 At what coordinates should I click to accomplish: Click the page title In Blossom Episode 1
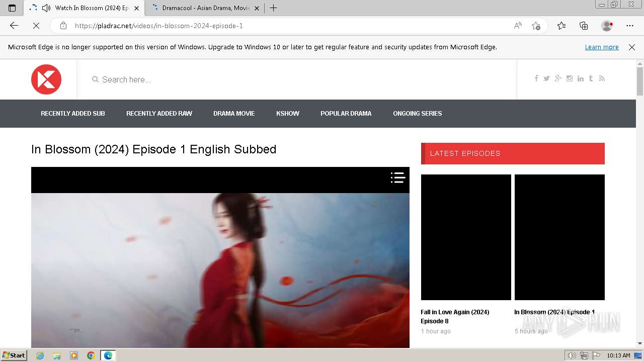[x=154, y=149]
